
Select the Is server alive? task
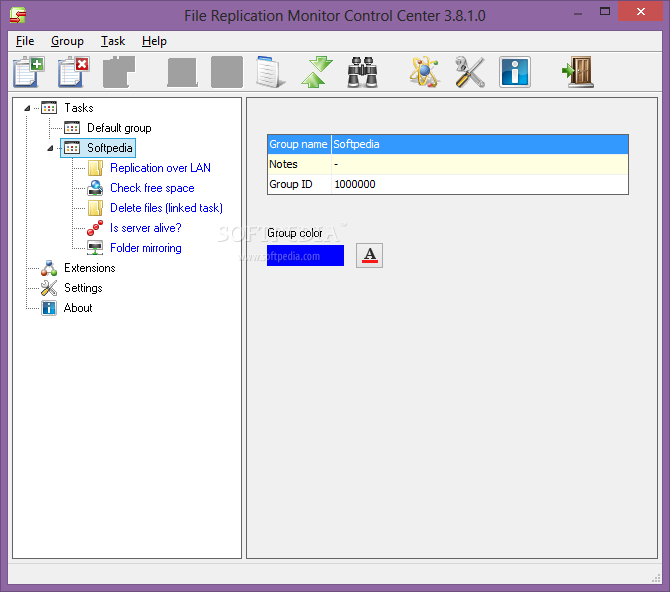tap(145, 228)
